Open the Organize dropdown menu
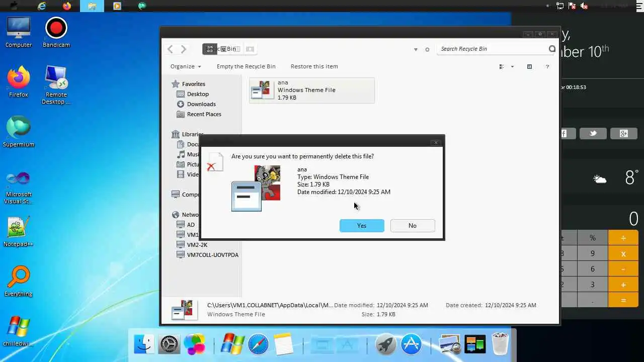Screen dimensions: 644x362 point(186,66)
